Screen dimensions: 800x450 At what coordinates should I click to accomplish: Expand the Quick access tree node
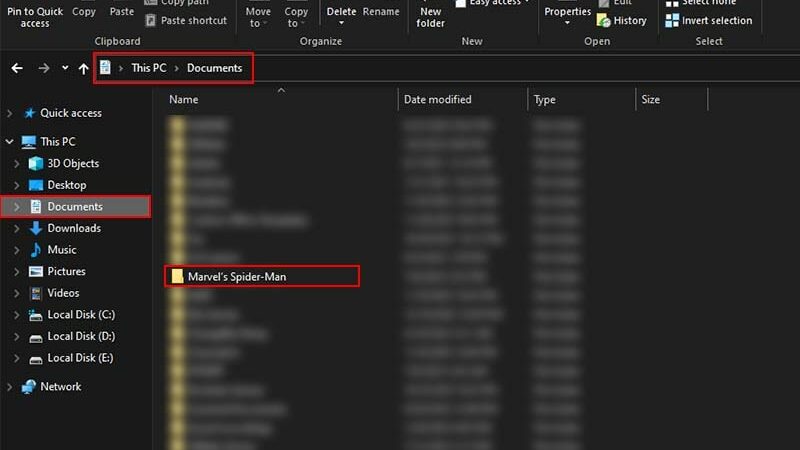point(9,113)
